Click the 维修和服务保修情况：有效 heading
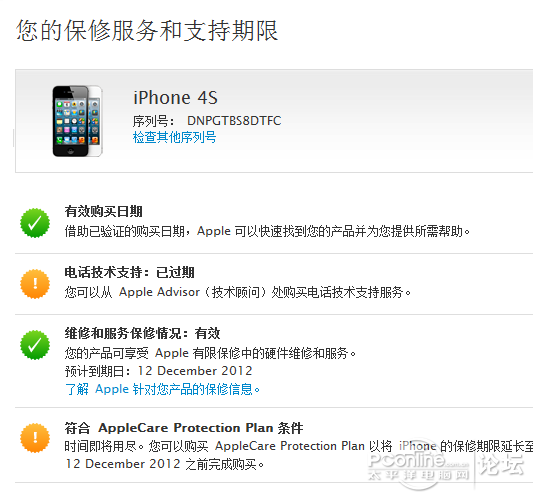The width and height of the screenshot is (533, 500). click(x=142, y=333)
